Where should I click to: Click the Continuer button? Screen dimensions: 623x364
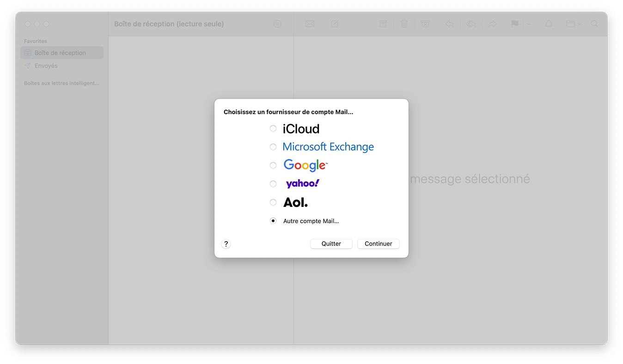379,244
